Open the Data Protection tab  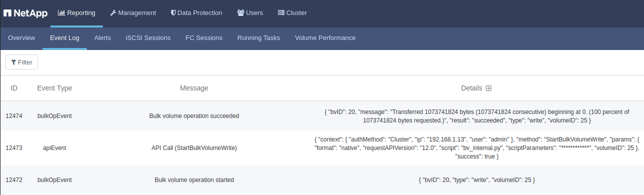pos(196,13)
